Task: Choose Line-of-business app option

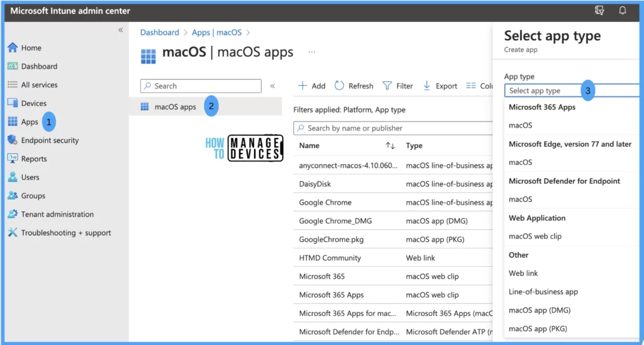Action: point(543,292)
